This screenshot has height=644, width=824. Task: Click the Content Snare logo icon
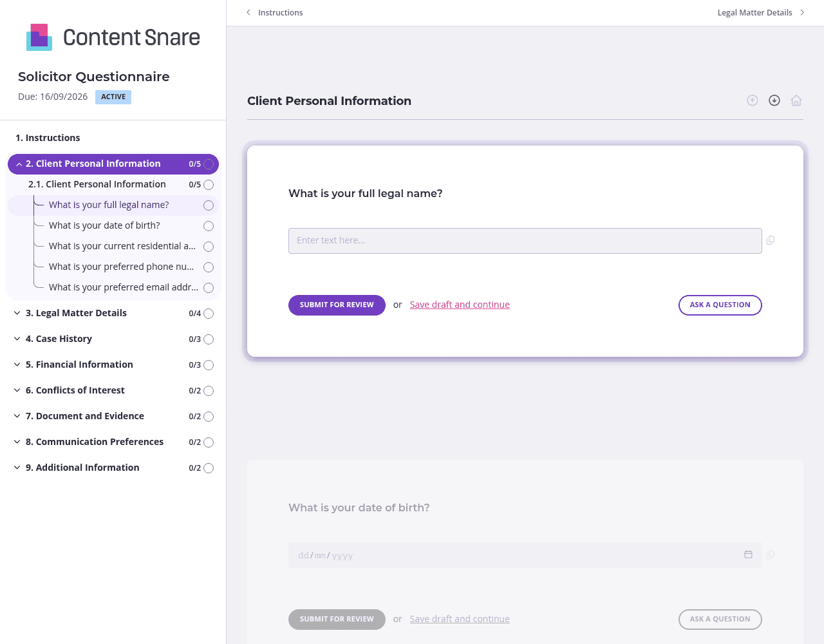coord(39,37)
